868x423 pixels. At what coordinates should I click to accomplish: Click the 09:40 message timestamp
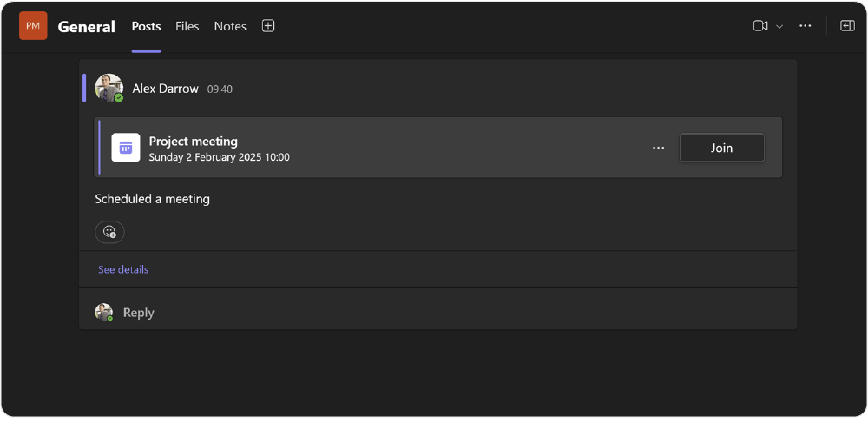[220, 89]
